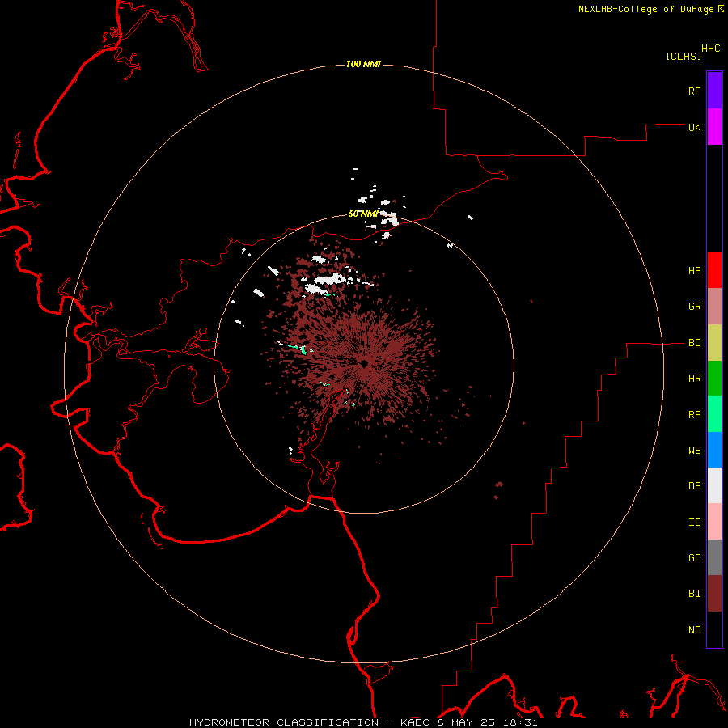728x728 pixels.
Task: Select the light green RA swatch
Action: [714, 414]
